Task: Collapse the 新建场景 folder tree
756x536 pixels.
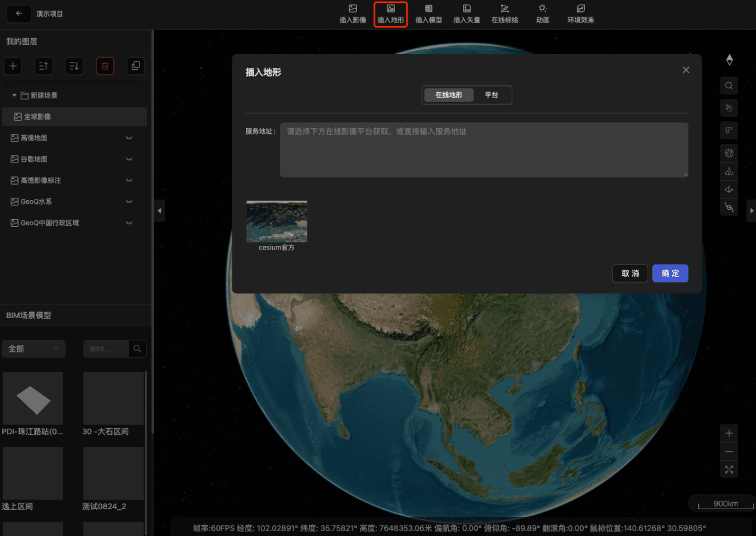Action: coord(14,95)
